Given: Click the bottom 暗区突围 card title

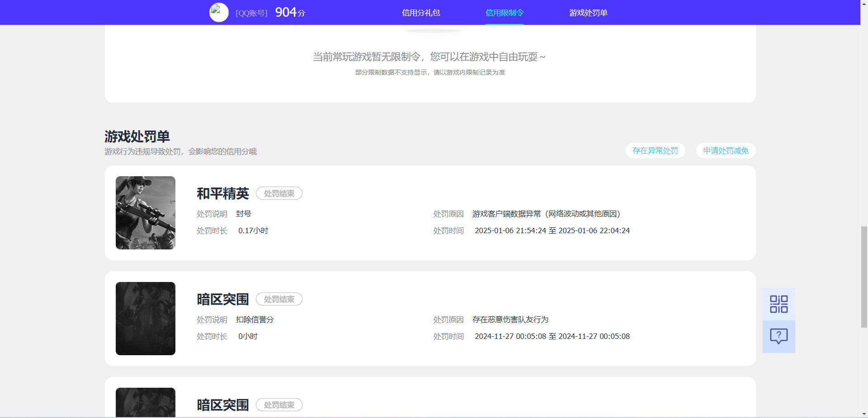Looking at the screenshot, I should point(223,405).
